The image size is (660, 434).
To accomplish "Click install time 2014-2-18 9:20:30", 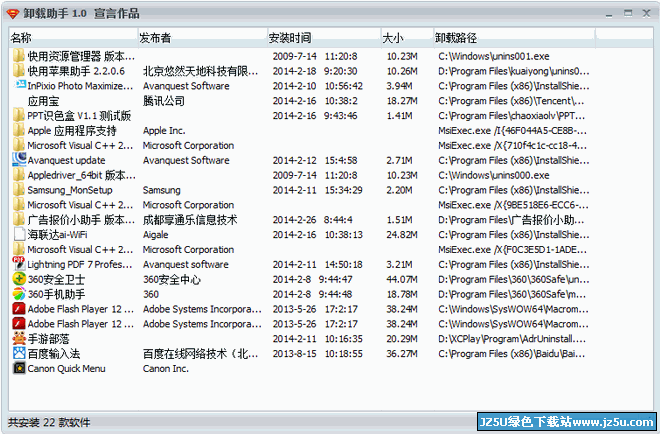I will click(x=315, y=71).
